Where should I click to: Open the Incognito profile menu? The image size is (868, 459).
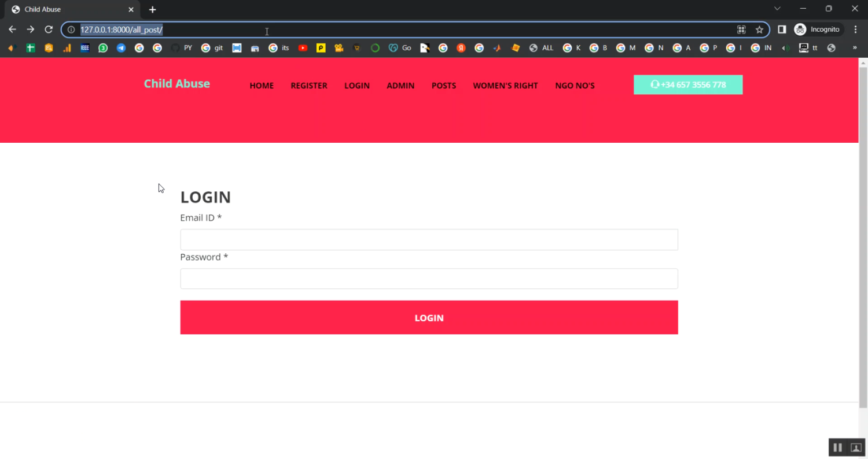coord(817,29)
